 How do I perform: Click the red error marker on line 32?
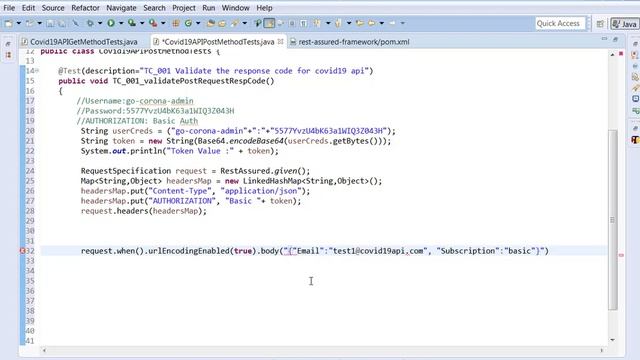pyautogui.click(x=22, y=251)
